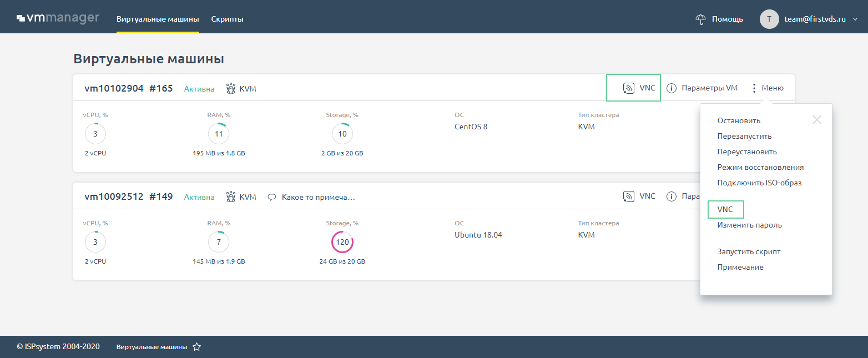Click the team@firstvds.ru account name
Screen dimensions: 868x358
tap(814, 19)
